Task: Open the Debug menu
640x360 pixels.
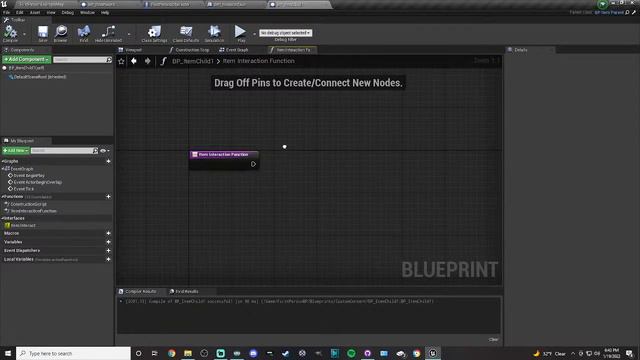Action: [x=68, y=13]
